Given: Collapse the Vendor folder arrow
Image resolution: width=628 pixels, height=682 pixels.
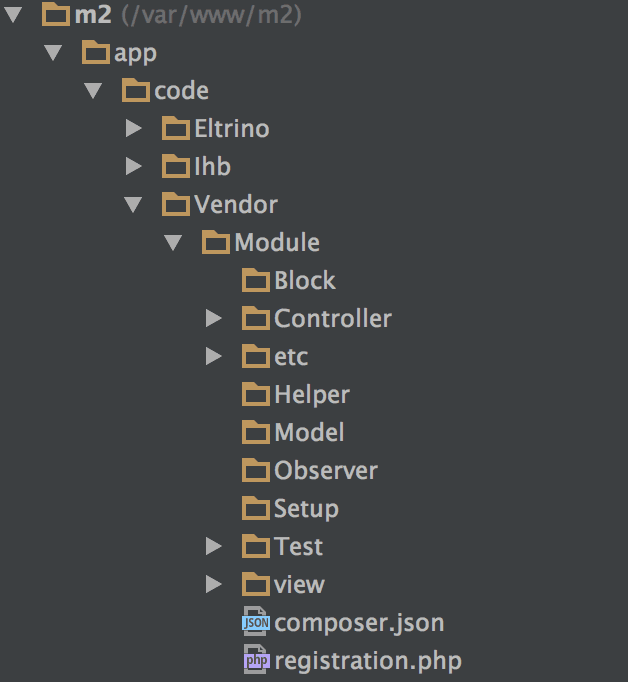Looking at the screenshot, I should point(134,205).
